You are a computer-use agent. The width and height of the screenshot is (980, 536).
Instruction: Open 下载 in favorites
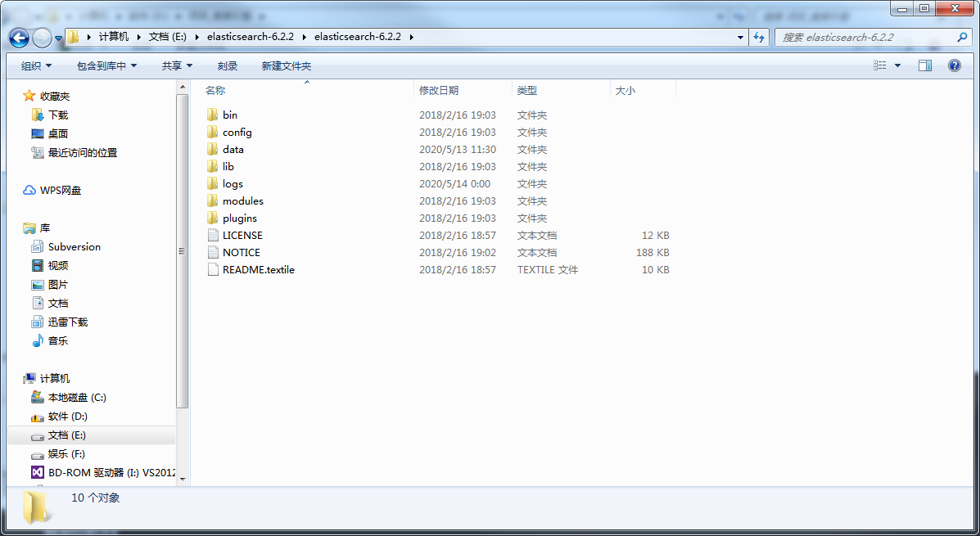pos(58,115)
